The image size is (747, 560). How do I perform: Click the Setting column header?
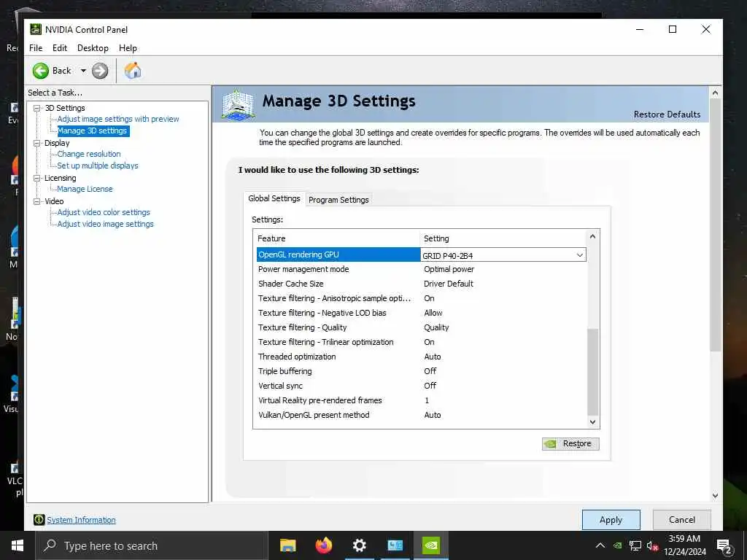[x=503, y=238]
